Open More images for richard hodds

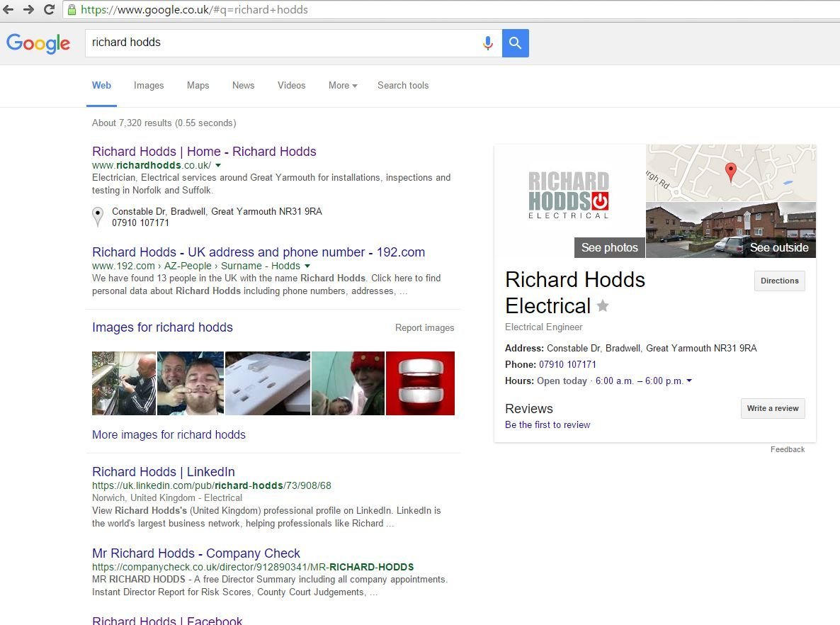click(169, 434)
